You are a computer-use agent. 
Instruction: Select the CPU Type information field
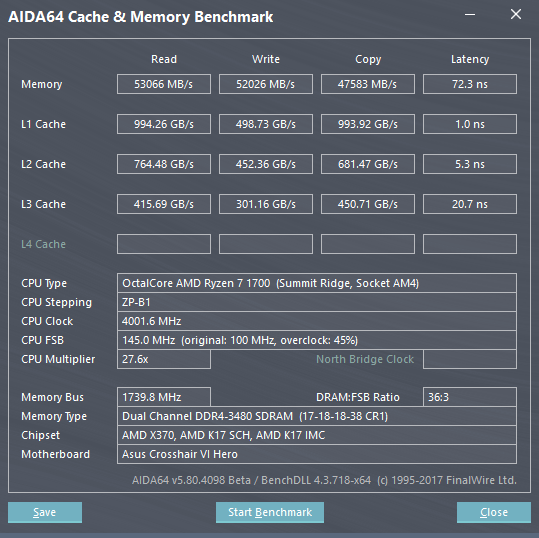[317, 283]
